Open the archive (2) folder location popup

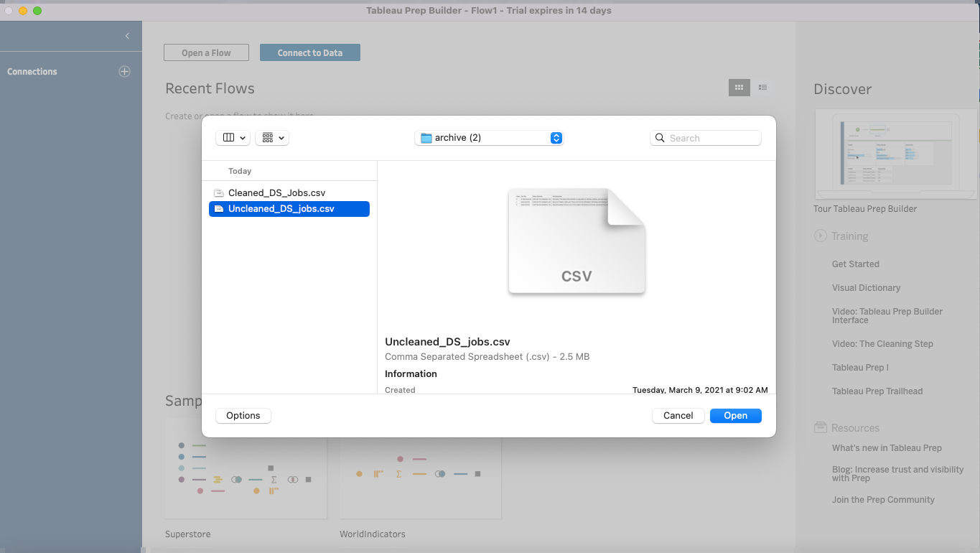point(489,138)
